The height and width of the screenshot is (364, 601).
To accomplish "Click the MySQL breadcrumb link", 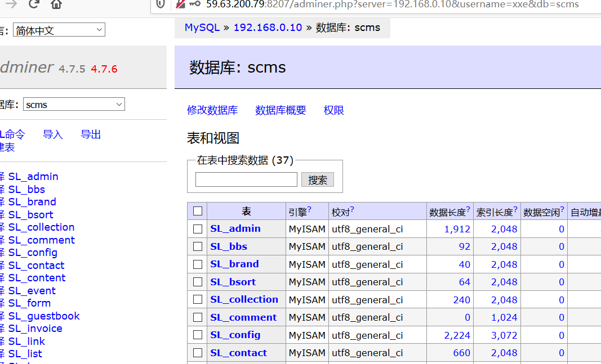I will (202, 28).
